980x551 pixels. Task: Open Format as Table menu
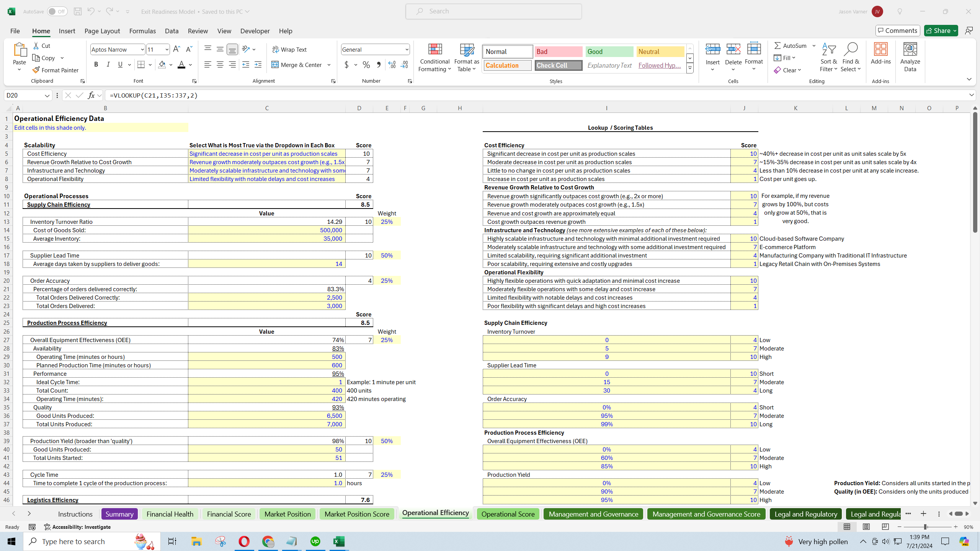tap(467, 57)
